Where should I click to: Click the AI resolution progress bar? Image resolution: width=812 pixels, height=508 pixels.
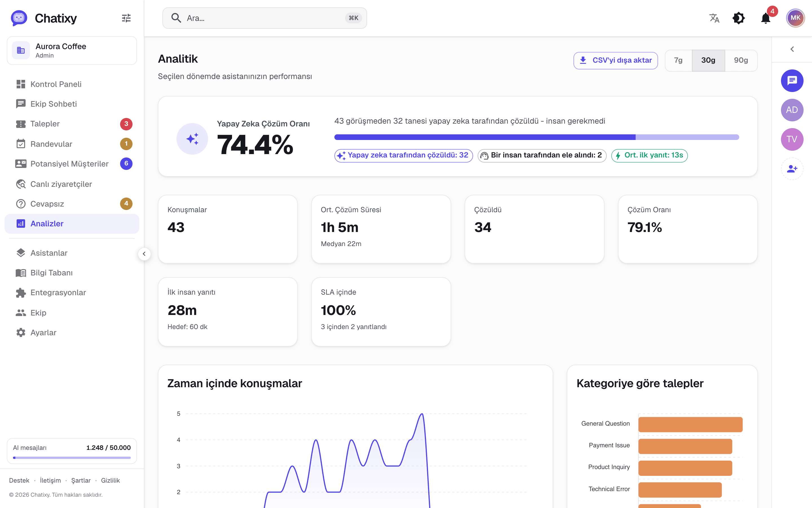pyautogui.click(x=537, y=137)
